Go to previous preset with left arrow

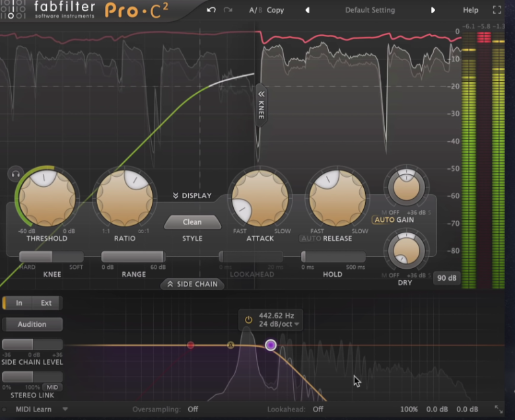pos(308,10)
